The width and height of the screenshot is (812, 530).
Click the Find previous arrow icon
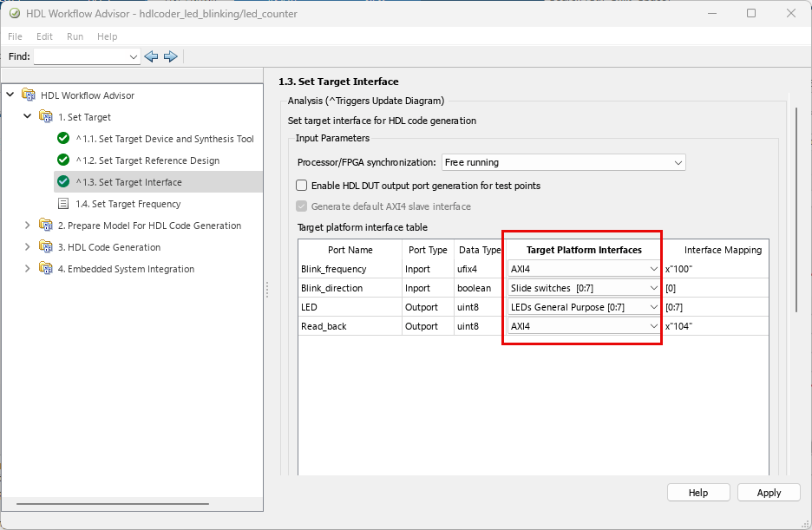[152, 56]
